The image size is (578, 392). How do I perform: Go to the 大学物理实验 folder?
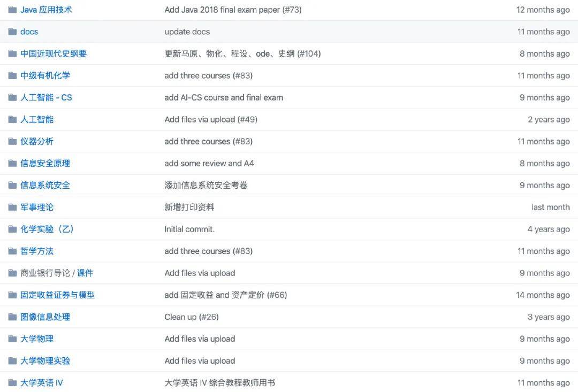point(45,360)
